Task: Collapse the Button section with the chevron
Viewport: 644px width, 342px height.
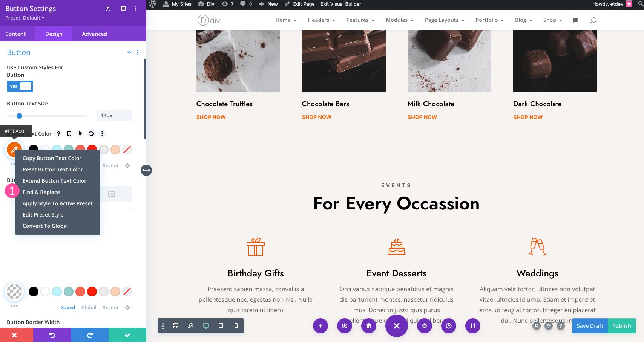Action: 129,52
